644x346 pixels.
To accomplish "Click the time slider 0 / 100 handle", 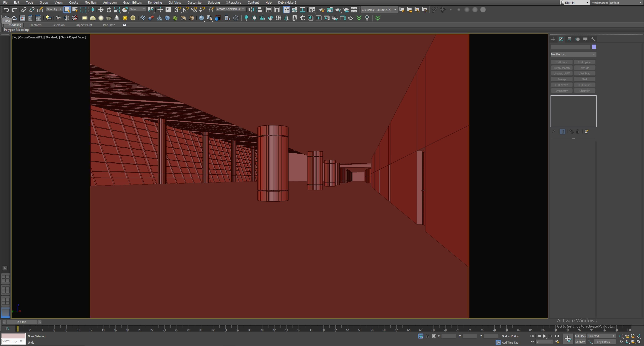I will pyautogui.click(x=22, y=322).
